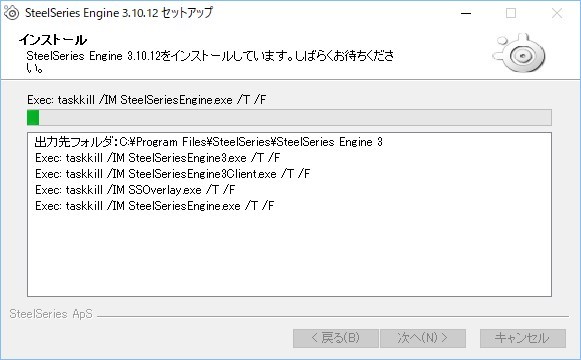Close the setup window
This screenshot has height=360, width=581.
(557, 13)
